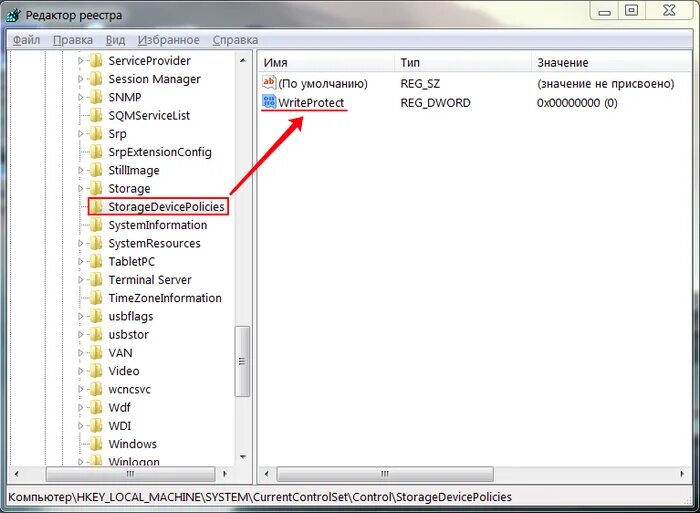The image size is (700, 513).
Task: Click the values pane scroll right arrow
Action: [682, 474]
